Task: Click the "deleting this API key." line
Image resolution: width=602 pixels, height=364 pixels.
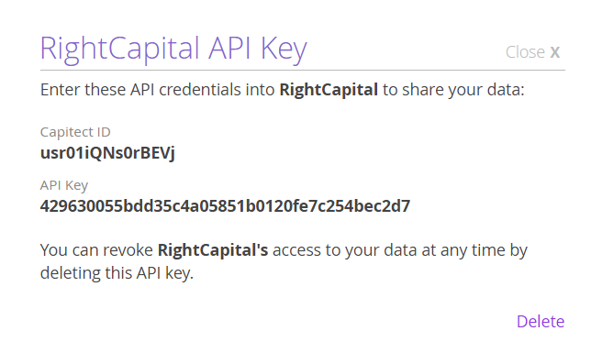Action: coord(117,273)
